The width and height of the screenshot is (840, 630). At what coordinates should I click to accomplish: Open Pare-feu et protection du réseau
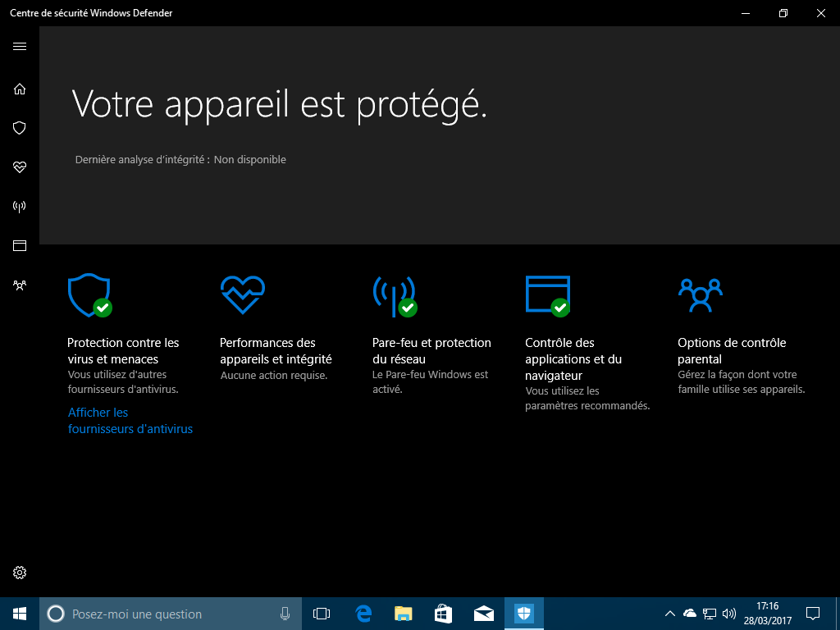[431, 351]
